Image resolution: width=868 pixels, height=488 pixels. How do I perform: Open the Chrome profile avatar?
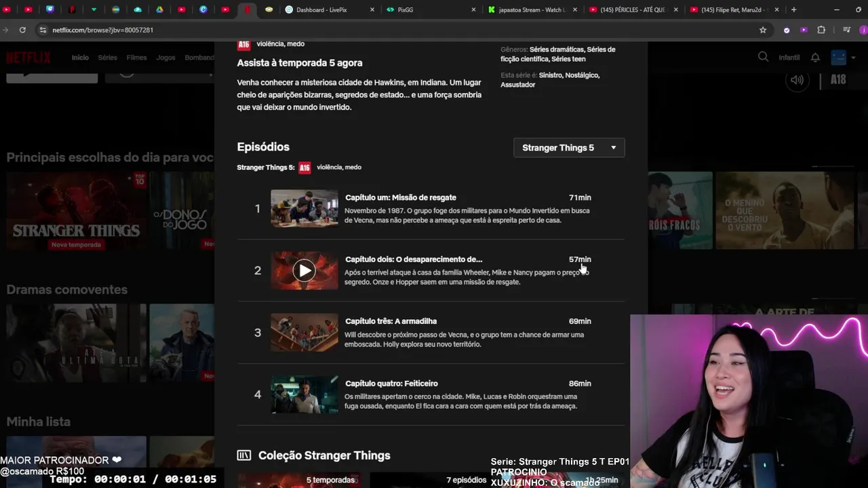click(x=863, y=30)
